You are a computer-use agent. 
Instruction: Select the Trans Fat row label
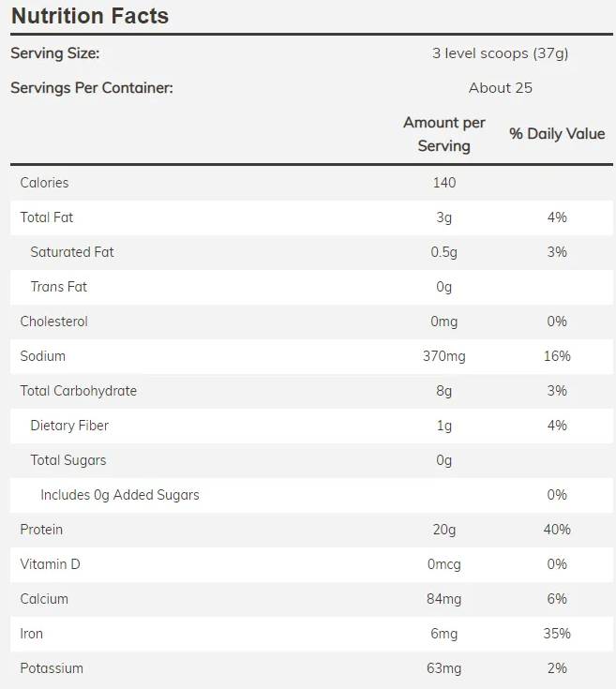59,287
